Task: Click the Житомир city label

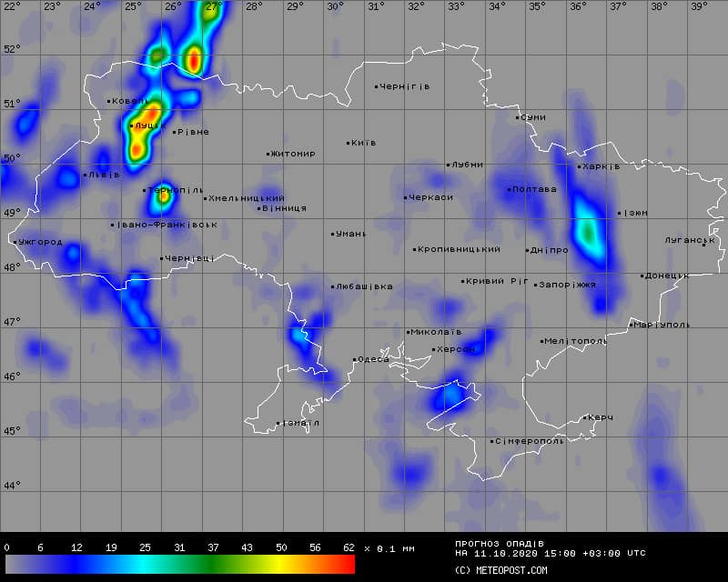Action: point(294,154)
